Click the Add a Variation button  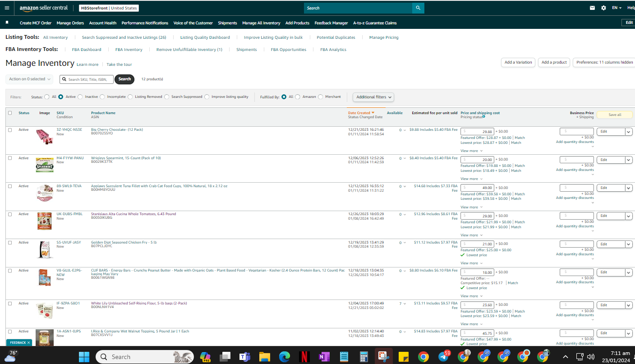518,62
